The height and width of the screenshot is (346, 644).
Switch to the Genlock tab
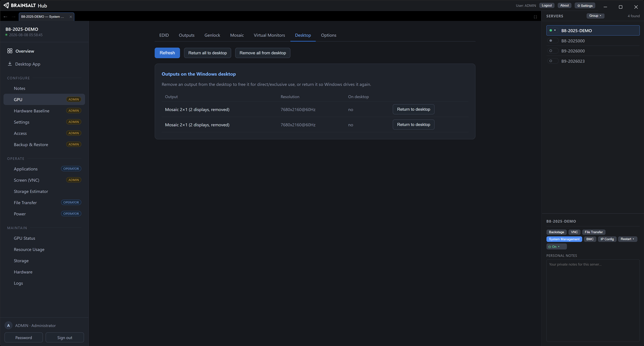click(212, 35)
